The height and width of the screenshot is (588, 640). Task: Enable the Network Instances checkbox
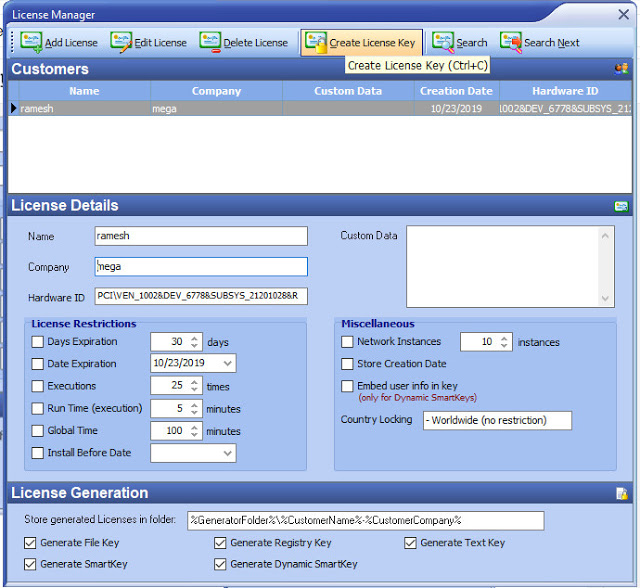347,342
